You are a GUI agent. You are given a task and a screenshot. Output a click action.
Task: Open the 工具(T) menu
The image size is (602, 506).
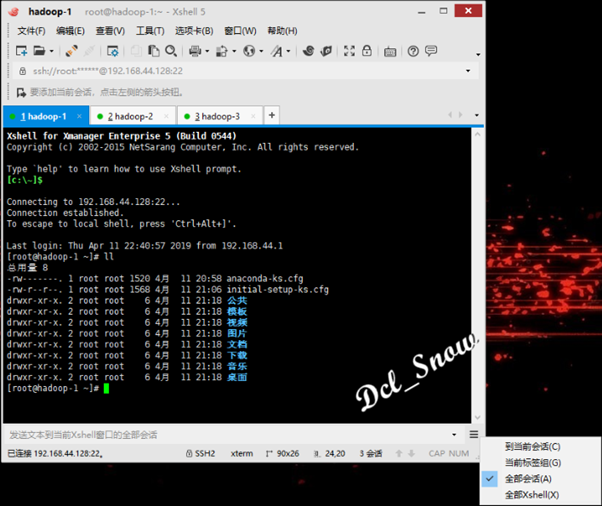(x=150, y=31)
